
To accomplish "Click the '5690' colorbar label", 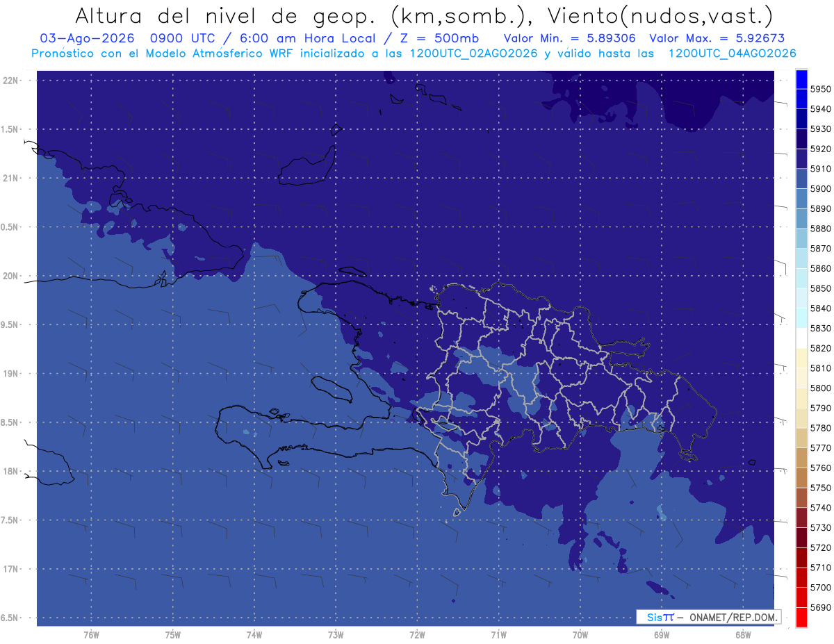I will (x=820, y=607).
